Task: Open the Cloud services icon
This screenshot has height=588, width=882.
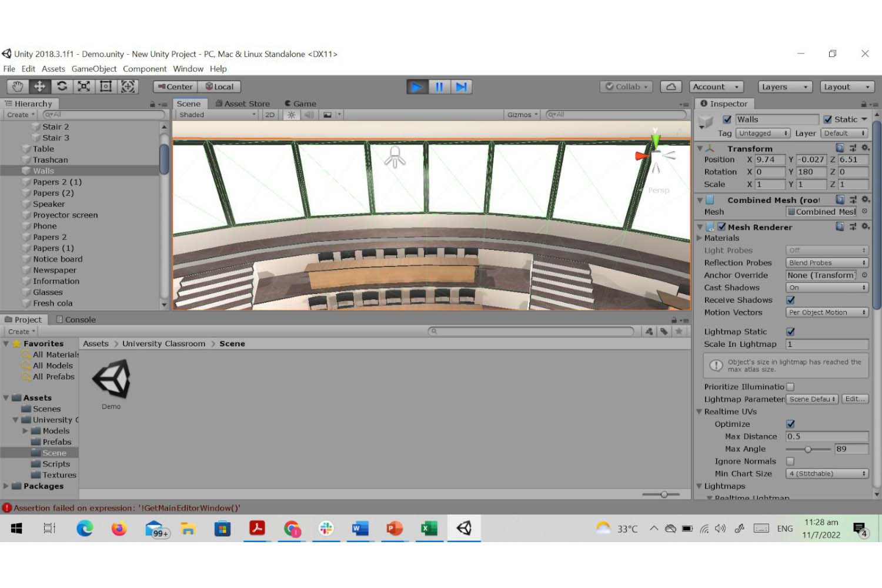Action: [x=671, y=86]
